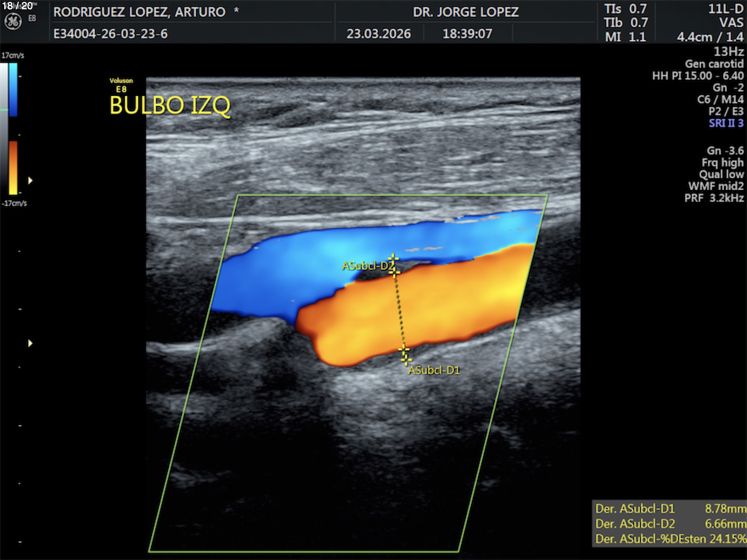
Task: Click the 18 / 20 image counter
Action: tap(18, 6)
